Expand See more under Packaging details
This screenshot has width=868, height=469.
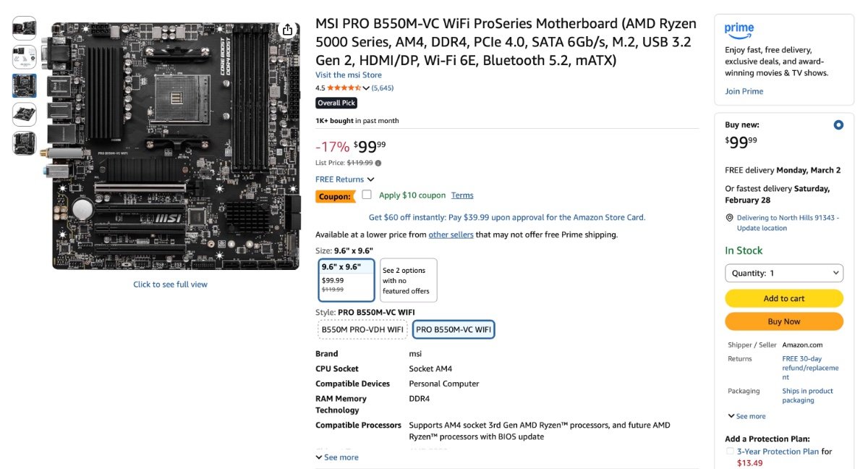tap(746, 416)
